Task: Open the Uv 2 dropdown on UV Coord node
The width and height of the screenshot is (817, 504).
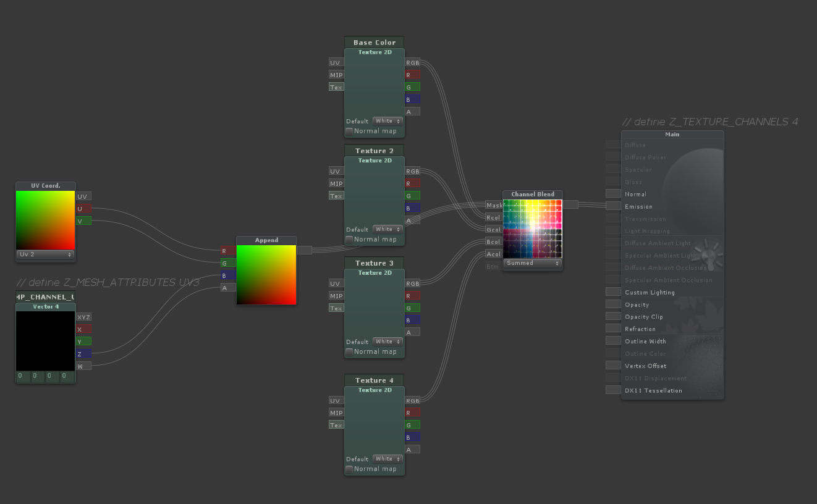Action: tap(45, 254)
